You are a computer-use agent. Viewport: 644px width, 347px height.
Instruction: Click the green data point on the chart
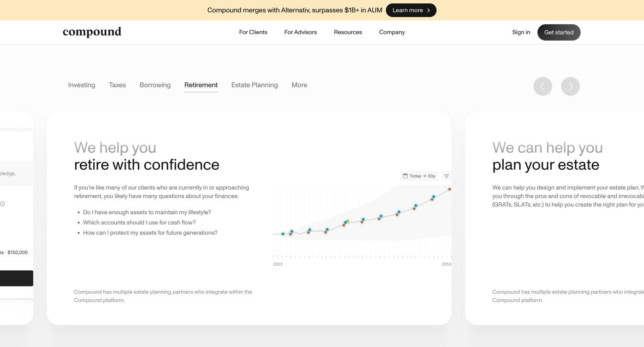tap(348, 221)
